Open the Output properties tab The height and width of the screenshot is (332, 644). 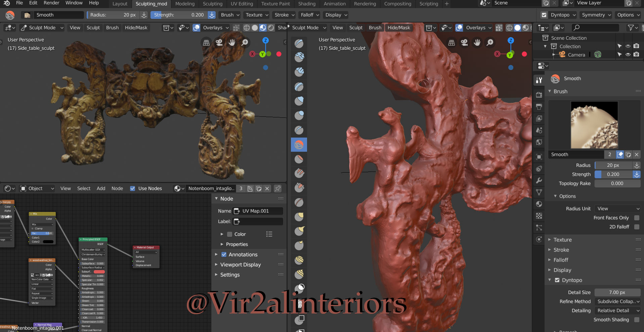(x=539, y=107)
